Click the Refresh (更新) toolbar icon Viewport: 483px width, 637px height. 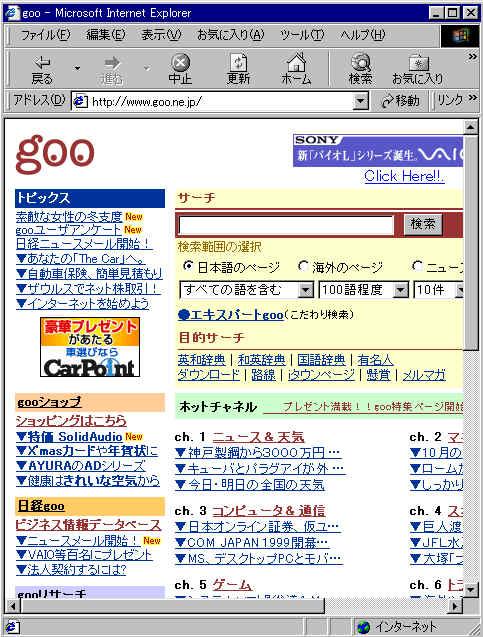click(x=238, y=62)
